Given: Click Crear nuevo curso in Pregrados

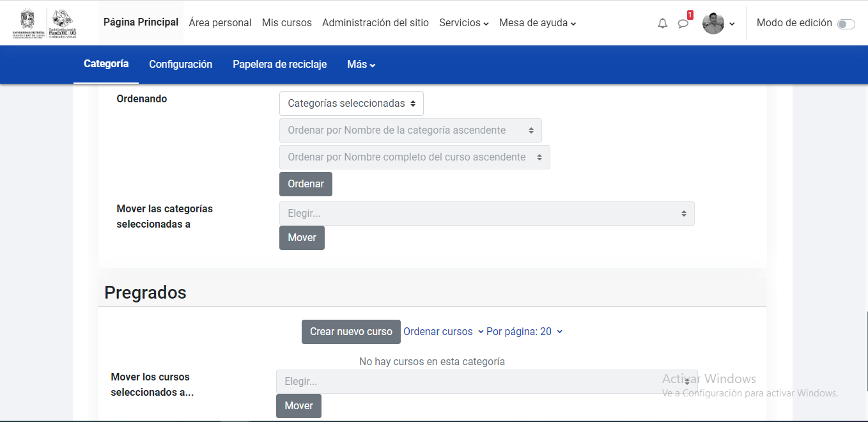Looking at the screenshot, I should coord(351,331).
